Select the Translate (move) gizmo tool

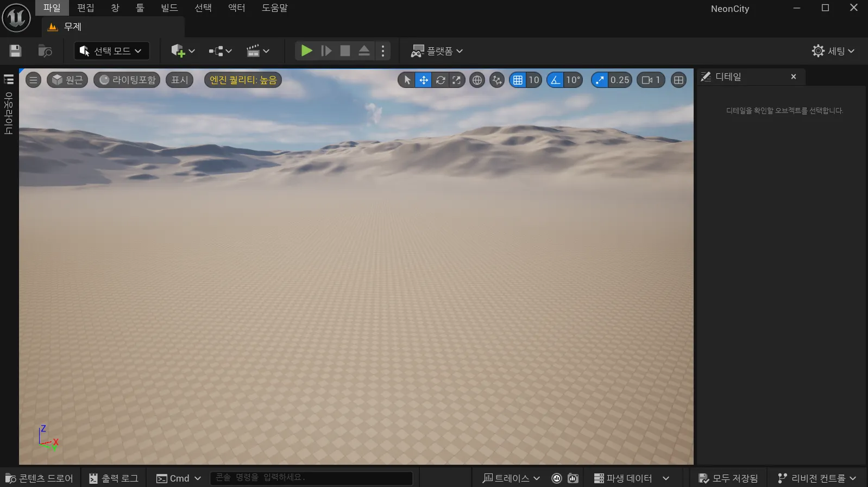[x=423, y=80]
